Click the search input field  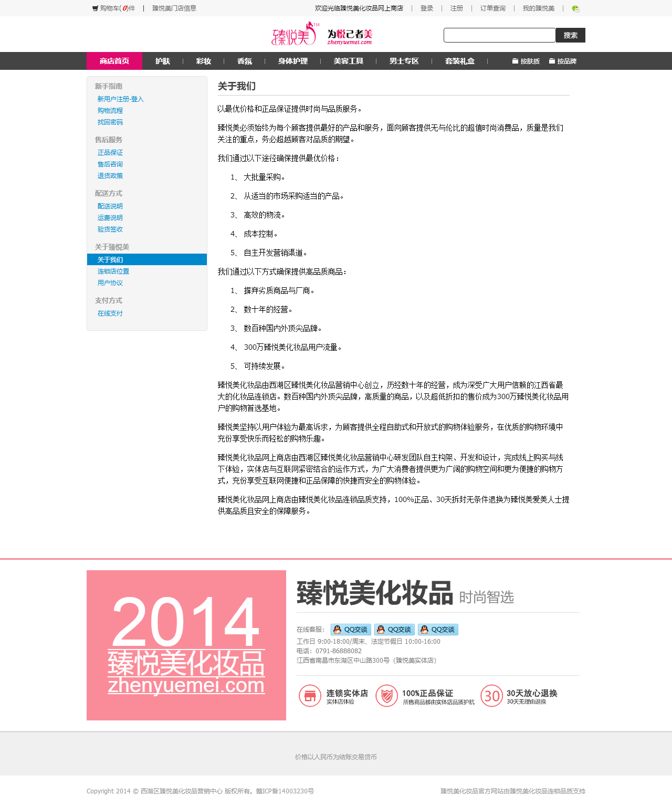tap(499, 35)
